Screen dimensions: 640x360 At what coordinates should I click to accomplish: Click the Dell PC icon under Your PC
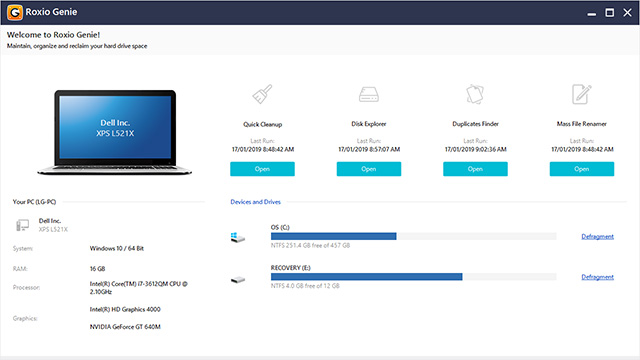click(22, 225)
